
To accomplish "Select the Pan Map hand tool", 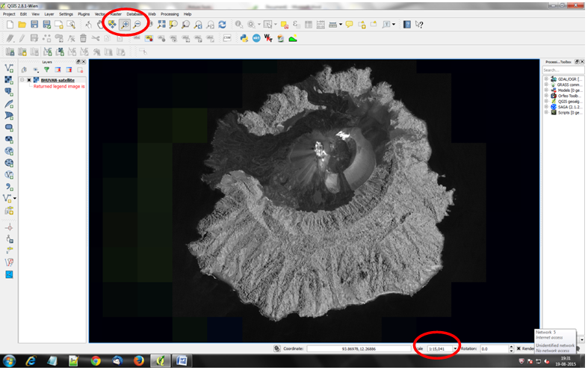I will pos(100,25).
